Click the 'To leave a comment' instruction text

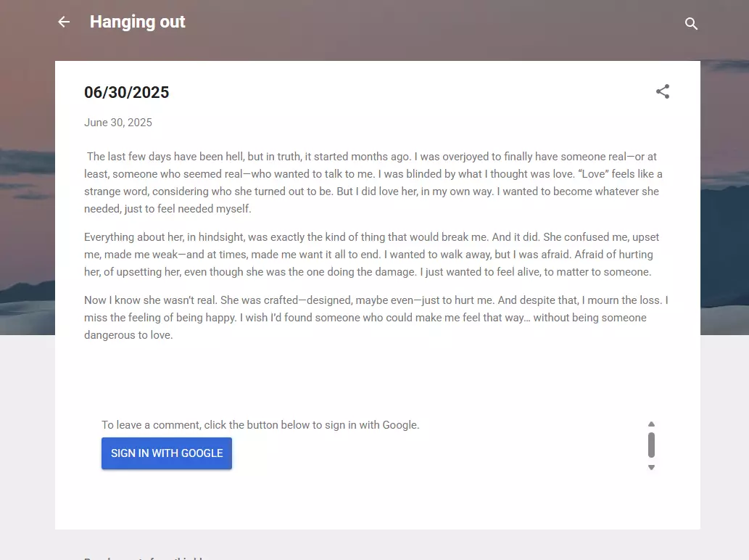[x=260, y=425]
